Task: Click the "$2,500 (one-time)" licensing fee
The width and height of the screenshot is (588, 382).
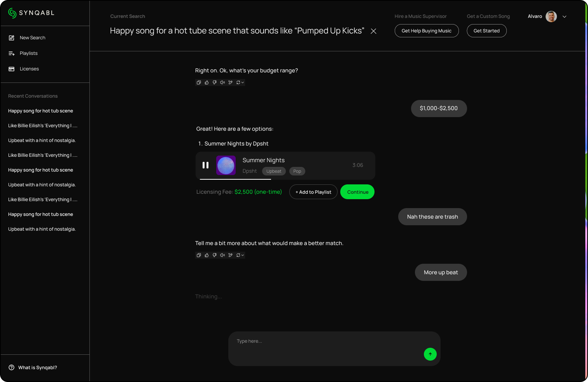Action: pos(258,192)
